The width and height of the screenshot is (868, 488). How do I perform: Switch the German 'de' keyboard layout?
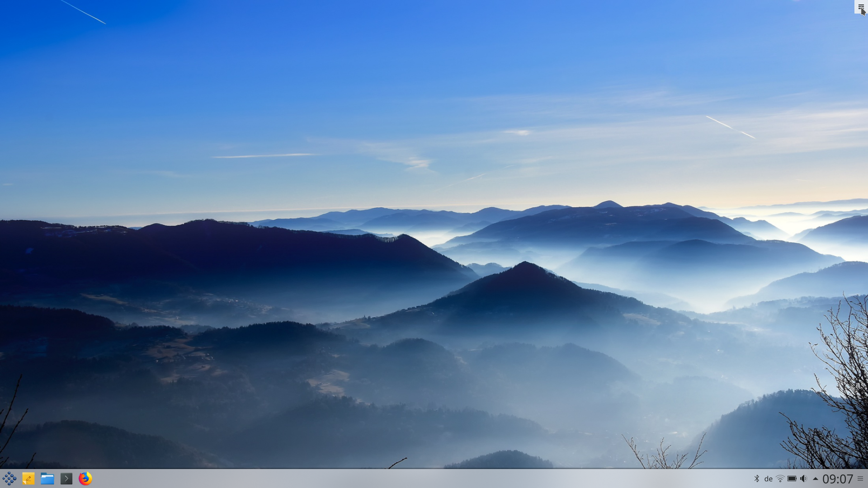(x=768, y=479)
